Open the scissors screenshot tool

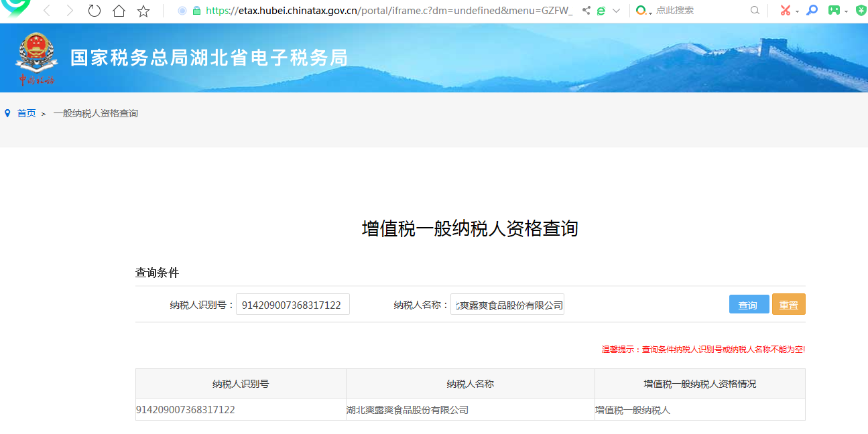pyautogui.click(x=785, y=11)
